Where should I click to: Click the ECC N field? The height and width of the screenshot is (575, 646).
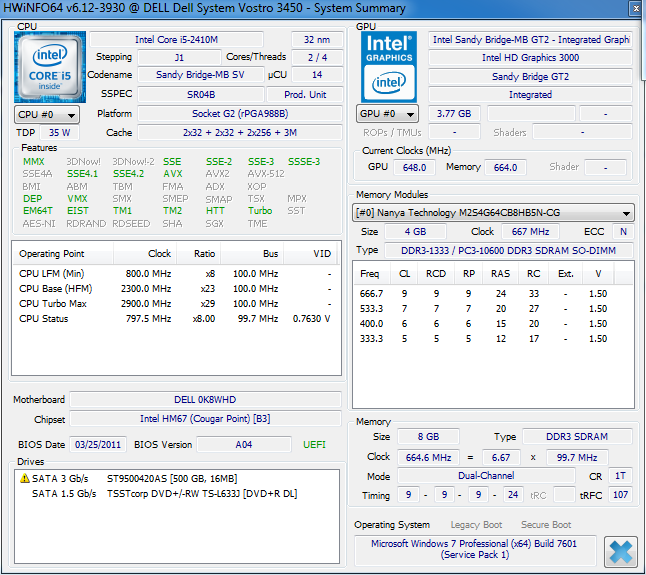623,231
